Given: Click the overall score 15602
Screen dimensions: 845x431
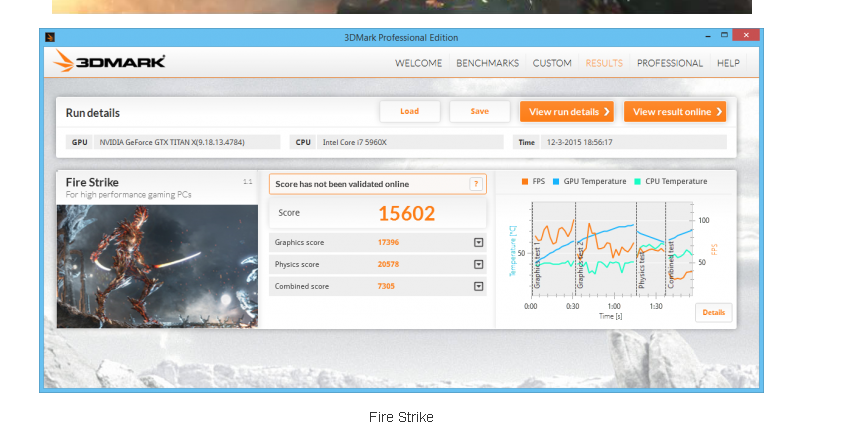Looking at the screenshot, I should point(406,213).
